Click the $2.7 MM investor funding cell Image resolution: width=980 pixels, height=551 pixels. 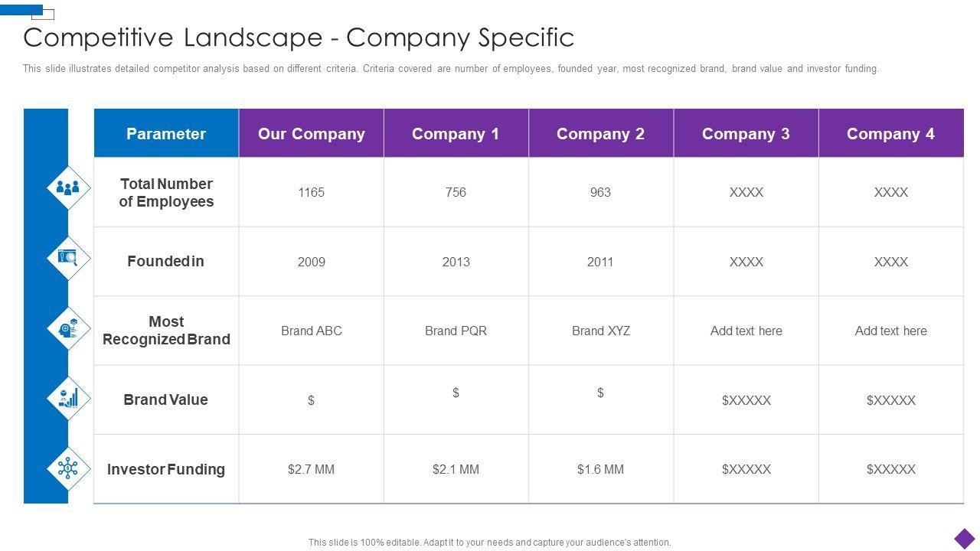(x=311, y=469)
